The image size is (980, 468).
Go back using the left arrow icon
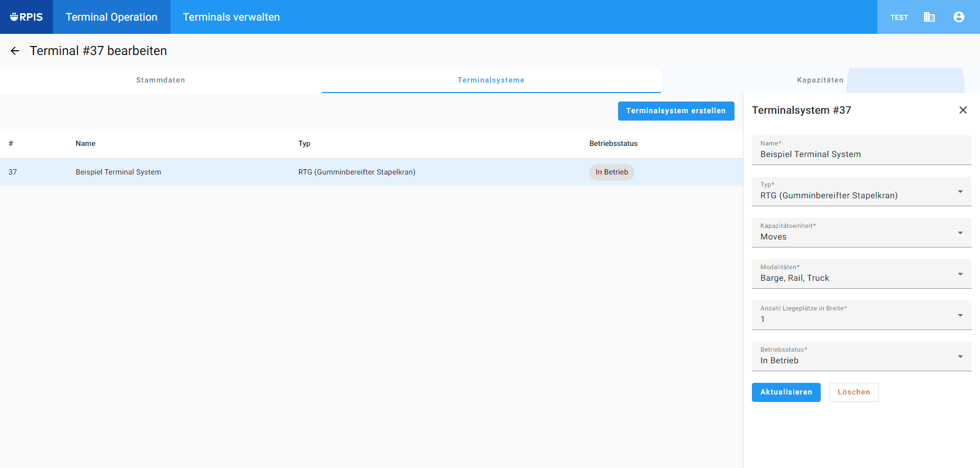[15, 51]
